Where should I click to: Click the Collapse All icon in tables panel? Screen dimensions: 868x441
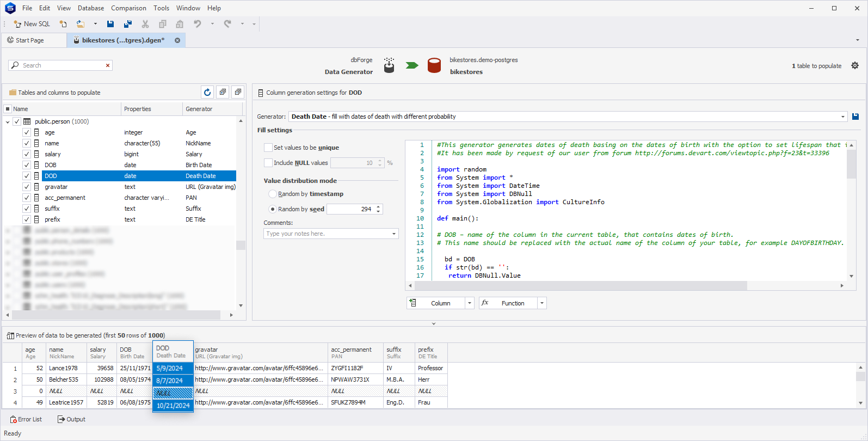pyautogui.click(x=238, y=93)
